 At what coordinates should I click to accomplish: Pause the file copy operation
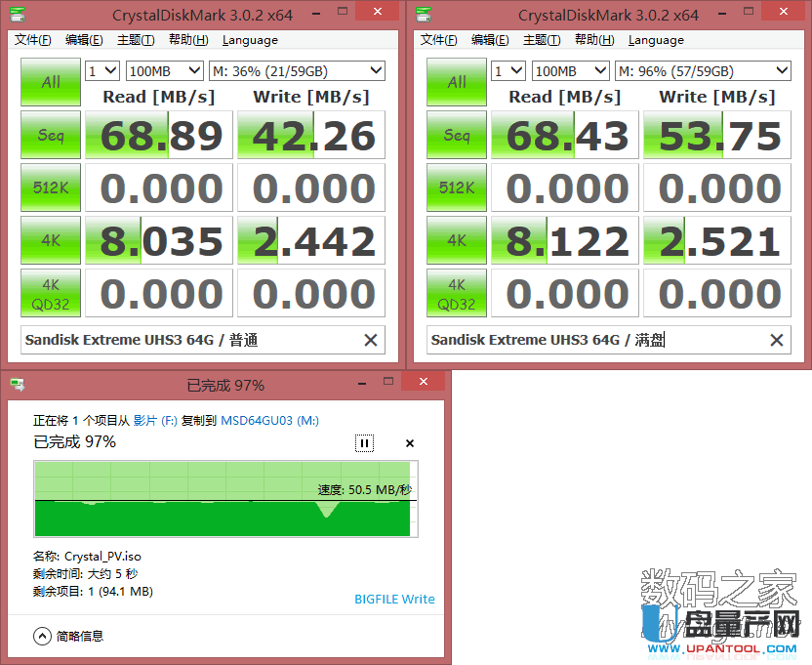click(364, 443)
